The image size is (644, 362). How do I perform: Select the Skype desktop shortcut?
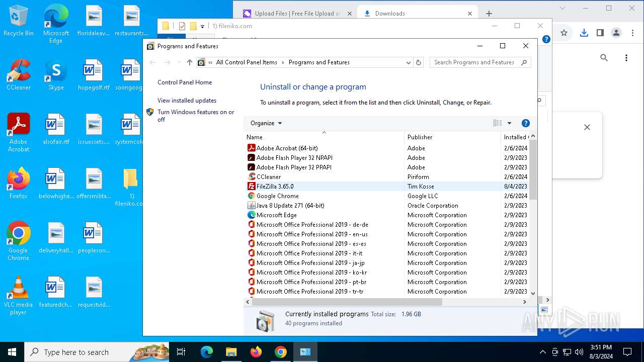click(x=56, y=75)
